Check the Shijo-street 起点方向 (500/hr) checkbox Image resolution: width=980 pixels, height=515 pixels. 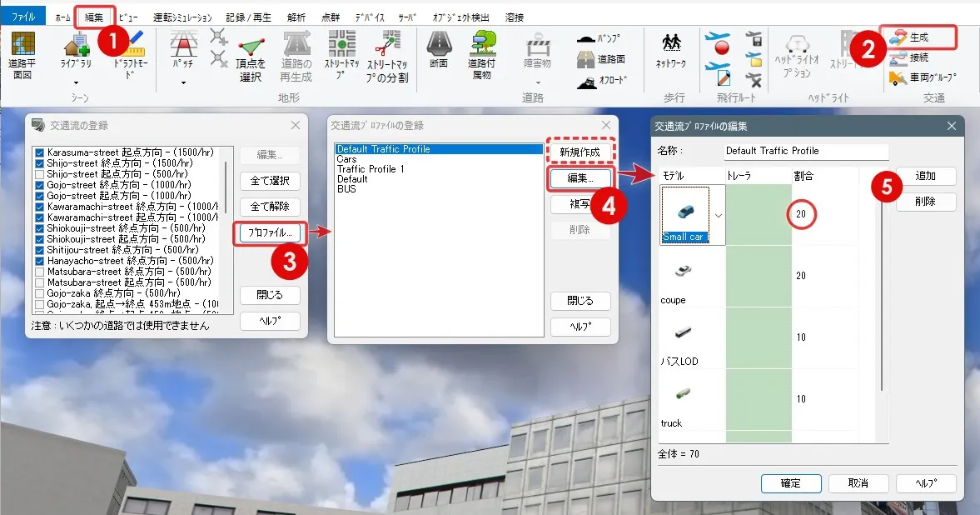[x=39, y=174]
